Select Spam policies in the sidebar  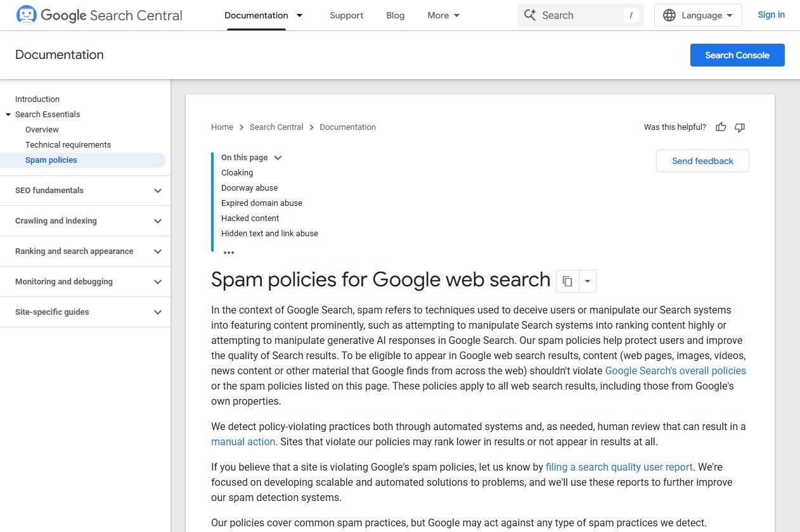click(x=51, y=160)
